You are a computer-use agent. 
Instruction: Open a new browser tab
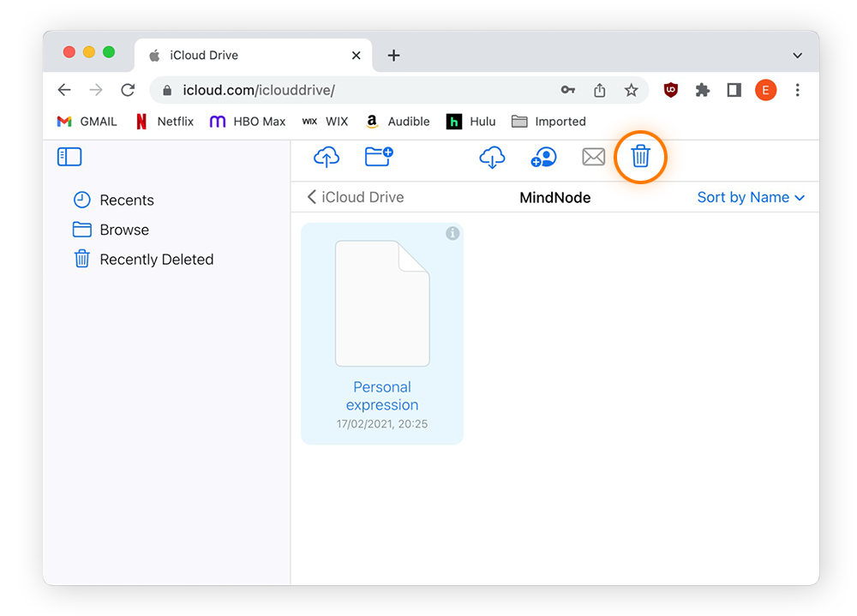click(393, 55)
